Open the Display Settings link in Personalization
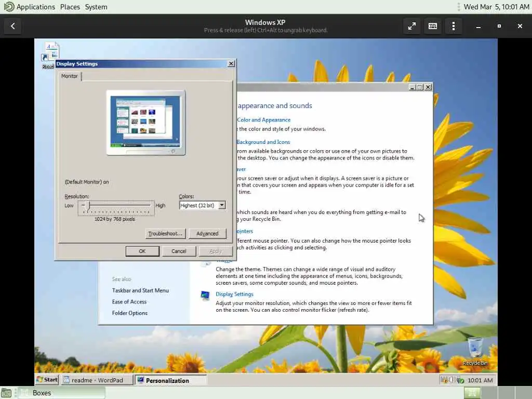532x399 pixels. [234, 294]
